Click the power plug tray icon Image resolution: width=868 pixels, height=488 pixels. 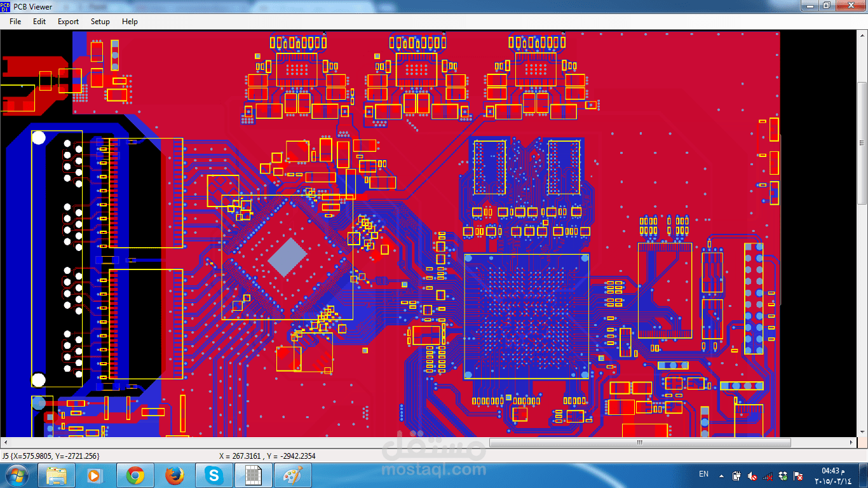pos(736,475)
